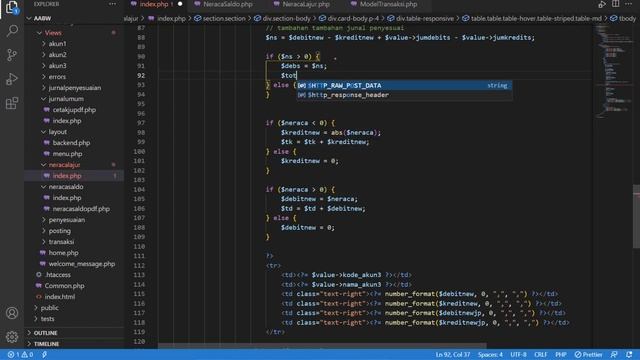
Task: Open neracasaldopdf.php file
Action: (81, 209)
